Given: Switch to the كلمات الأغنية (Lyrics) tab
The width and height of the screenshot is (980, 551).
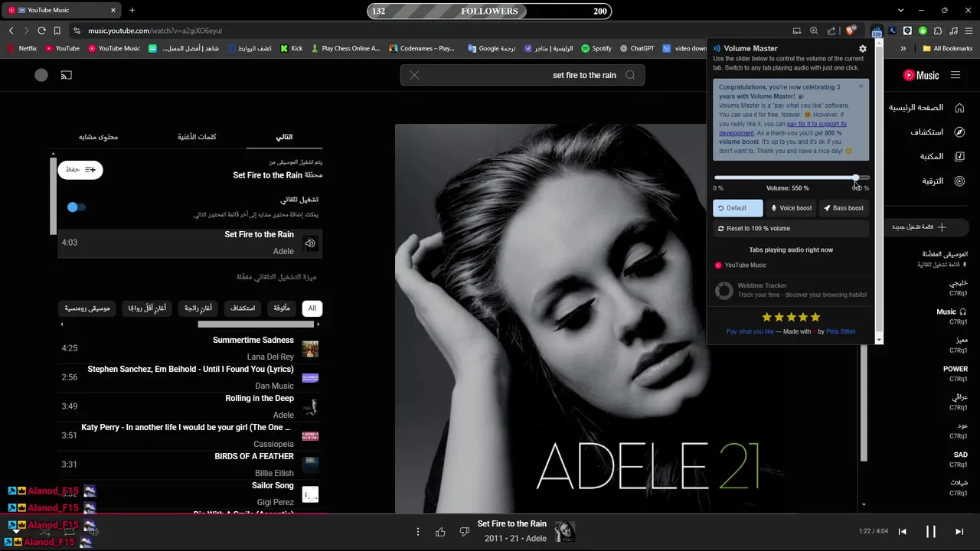Looking at the screenshot, I should pos(197,137).
